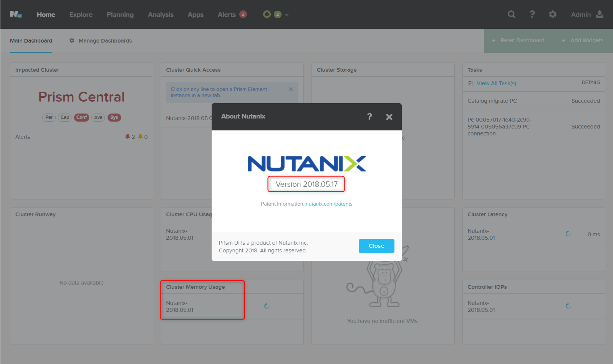Click Succeeded status for Catalog migrate PC
The height and width of the screenshot is (364, 613).
(x=585, y=101)
